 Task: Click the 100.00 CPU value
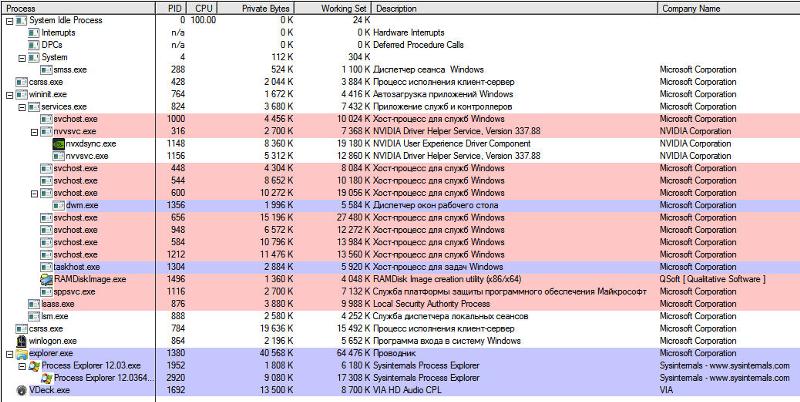coord(203,20)
